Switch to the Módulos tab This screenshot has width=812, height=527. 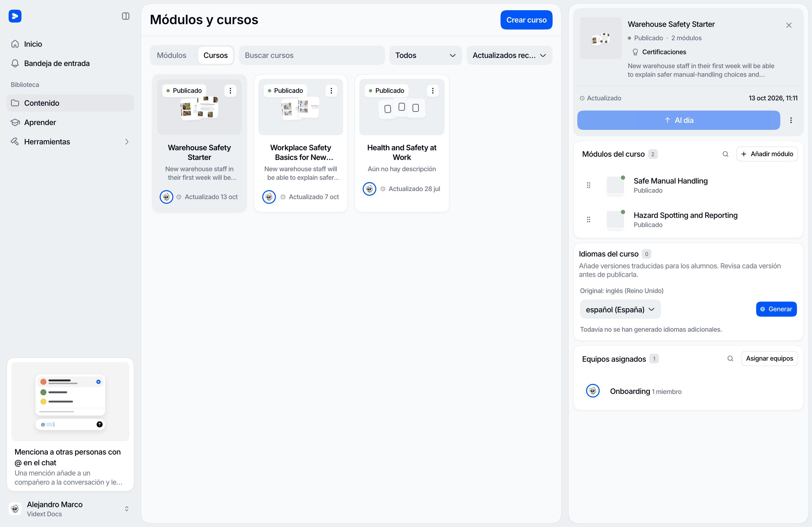click(x=172, y=55)
